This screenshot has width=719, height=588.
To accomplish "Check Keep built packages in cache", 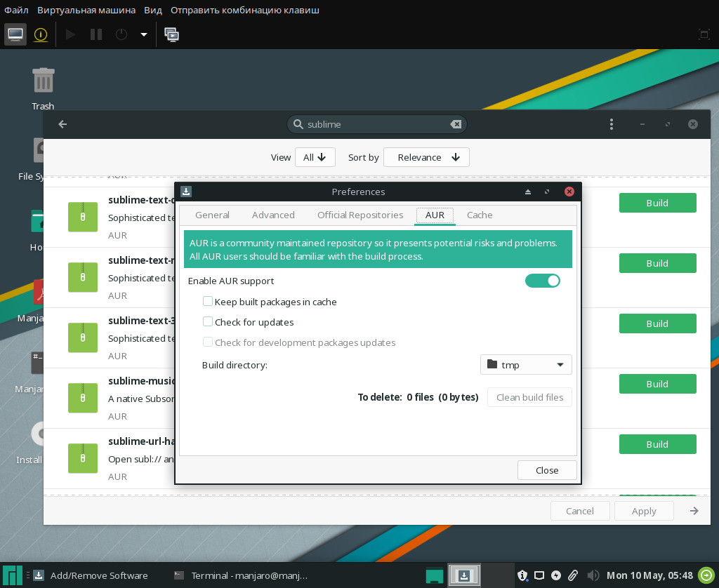I will pyautogui.click(x=208, y=302).
